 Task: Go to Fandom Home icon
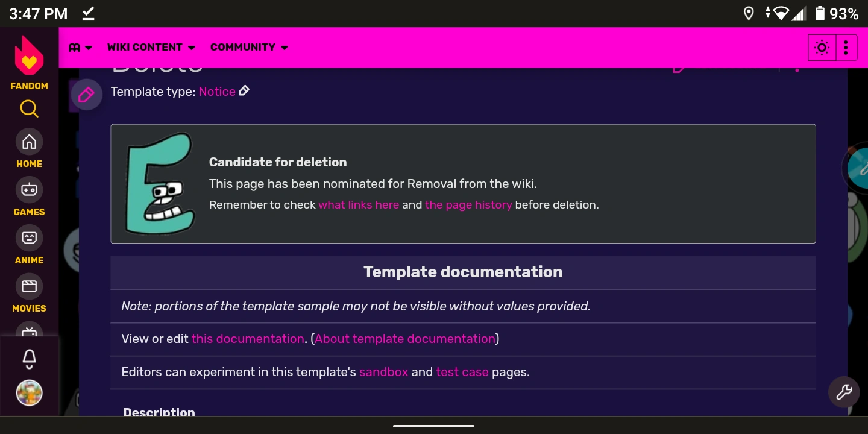[x=29, y=142]
